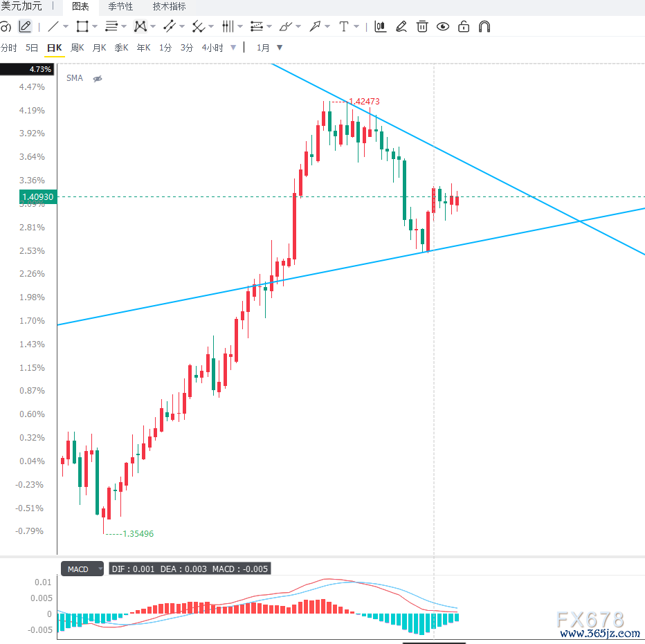Delete drawings with the trash icon
The width and height of the screenshot is (645, 644).
pyautogui.click(x=422, y=27)
